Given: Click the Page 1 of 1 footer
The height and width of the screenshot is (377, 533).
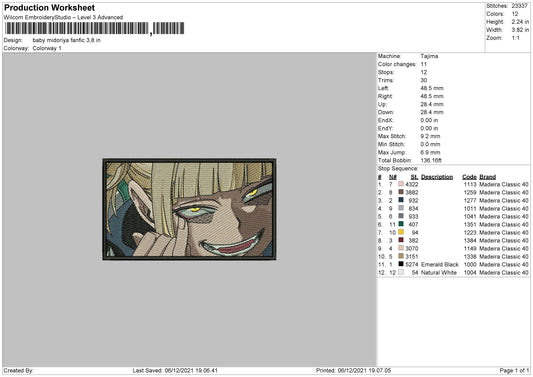Looking at the screenshot, I should coord(514,370).
